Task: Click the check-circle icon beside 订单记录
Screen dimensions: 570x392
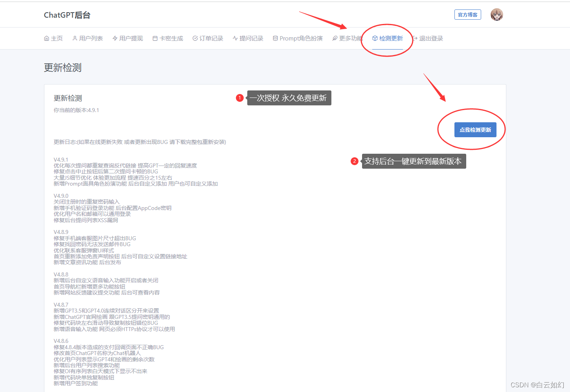Action: click(x=195, y=39)
